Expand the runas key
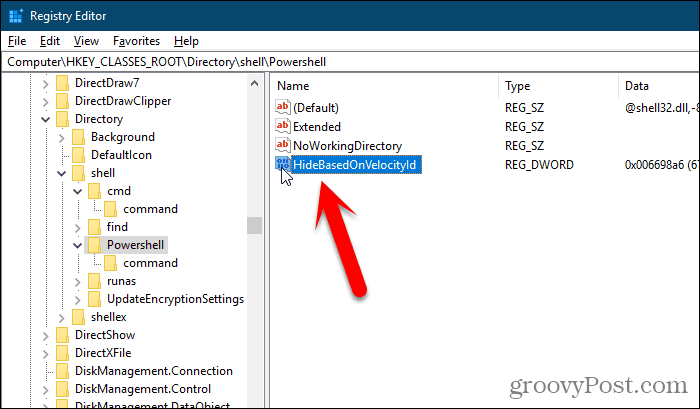Image resolution: width=700 pixels, height=409 pixels. pos(78,281)
